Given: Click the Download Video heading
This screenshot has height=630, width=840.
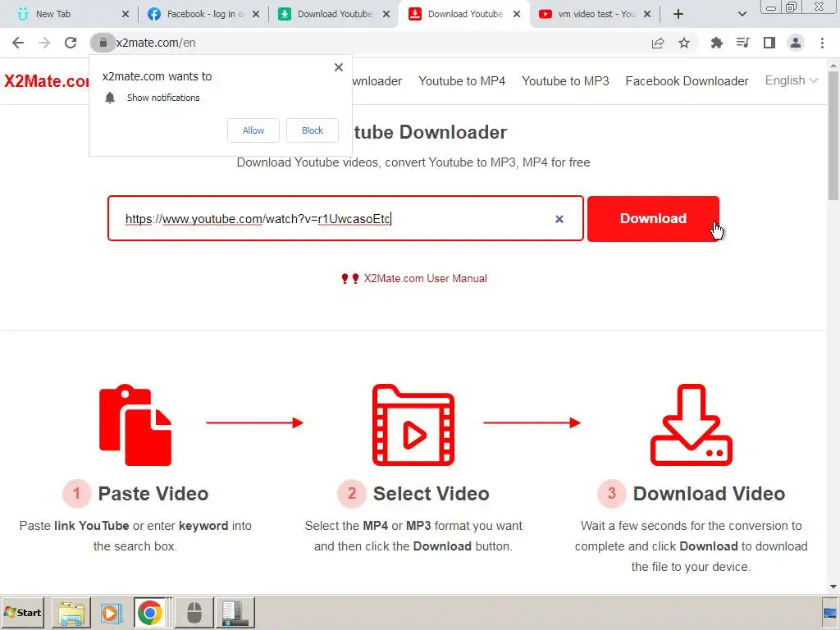Looking at the screenshot, I should coord(709,493).
